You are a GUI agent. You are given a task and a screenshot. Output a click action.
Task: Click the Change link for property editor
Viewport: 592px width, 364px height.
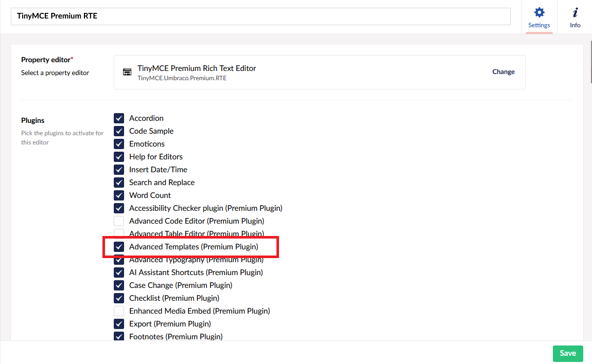tap(503, 71)
